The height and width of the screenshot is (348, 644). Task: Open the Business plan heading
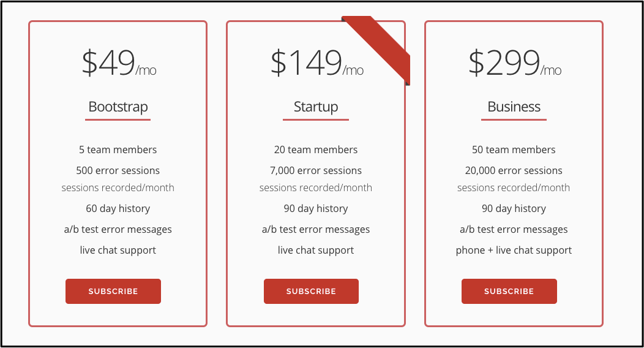[514, 107]
